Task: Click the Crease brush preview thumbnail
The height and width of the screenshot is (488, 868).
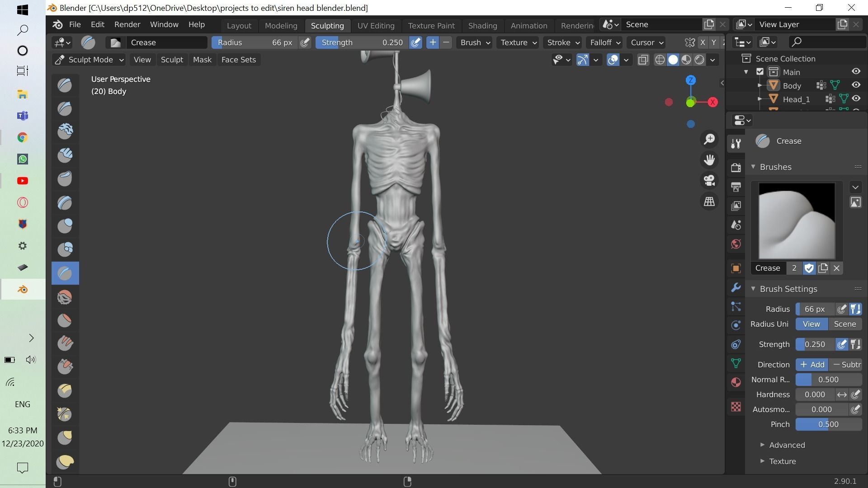Action: point(797,221)
